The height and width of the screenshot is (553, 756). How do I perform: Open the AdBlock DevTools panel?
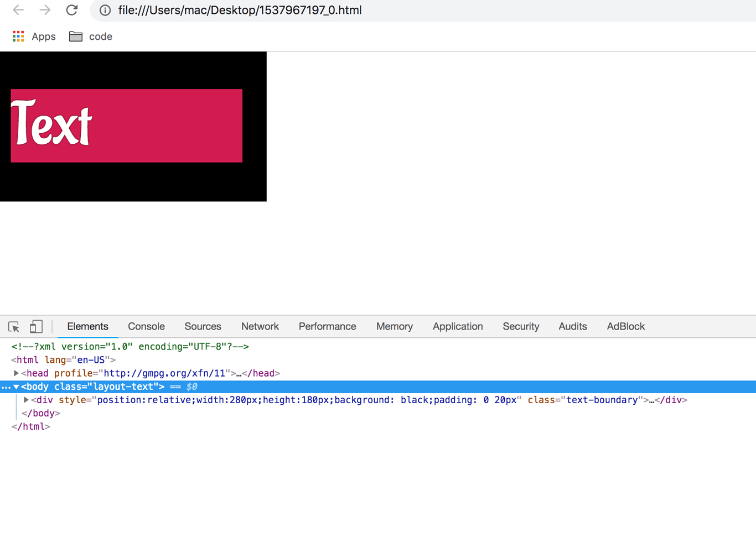[x=625, y=326]
